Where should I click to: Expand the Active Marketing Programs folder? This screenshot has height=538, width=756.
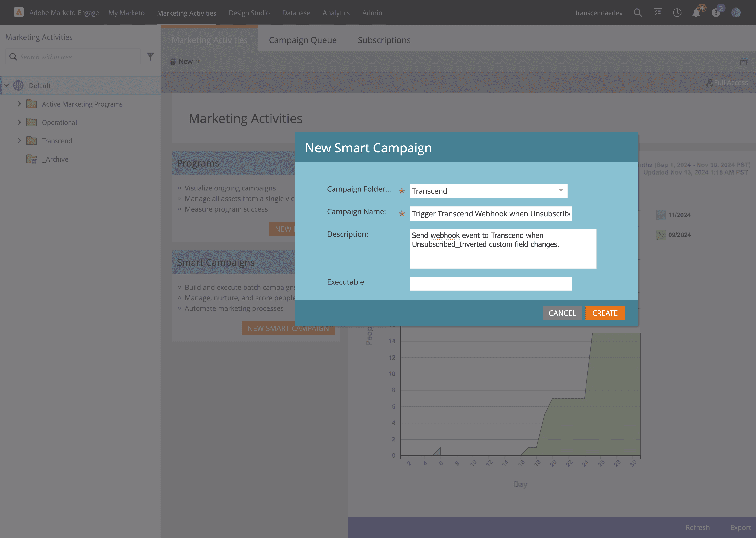(19, 104)
